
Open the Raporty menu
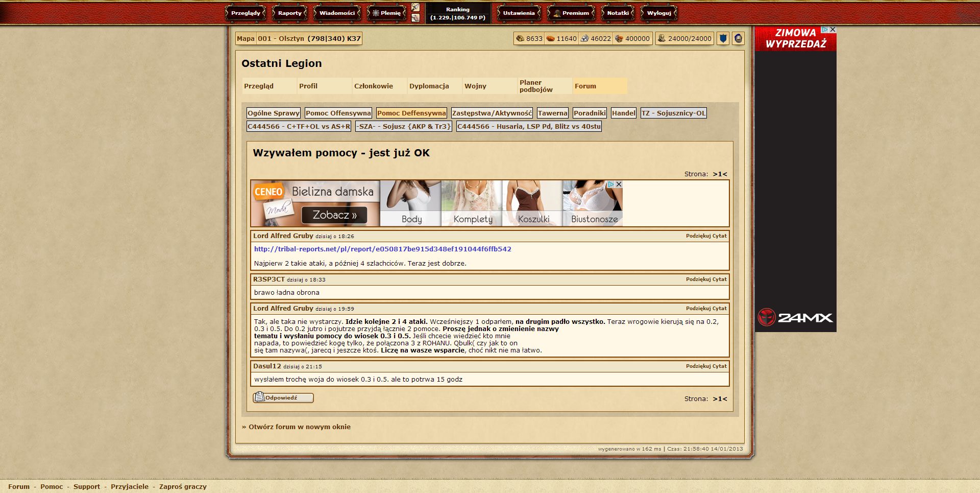tap(289, 13)
